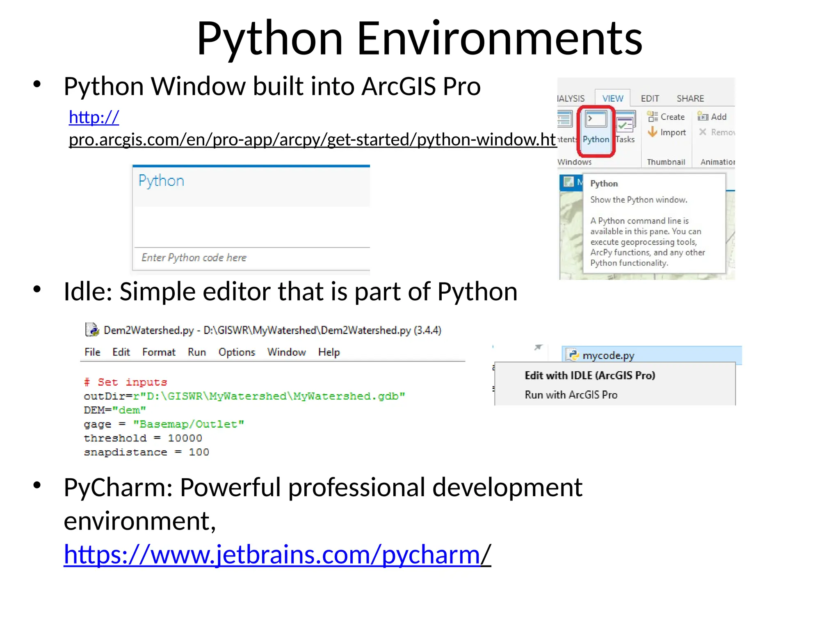Switch to the EDIT ribbon tab
Screen dimensions: 840x630
(650, 98)
